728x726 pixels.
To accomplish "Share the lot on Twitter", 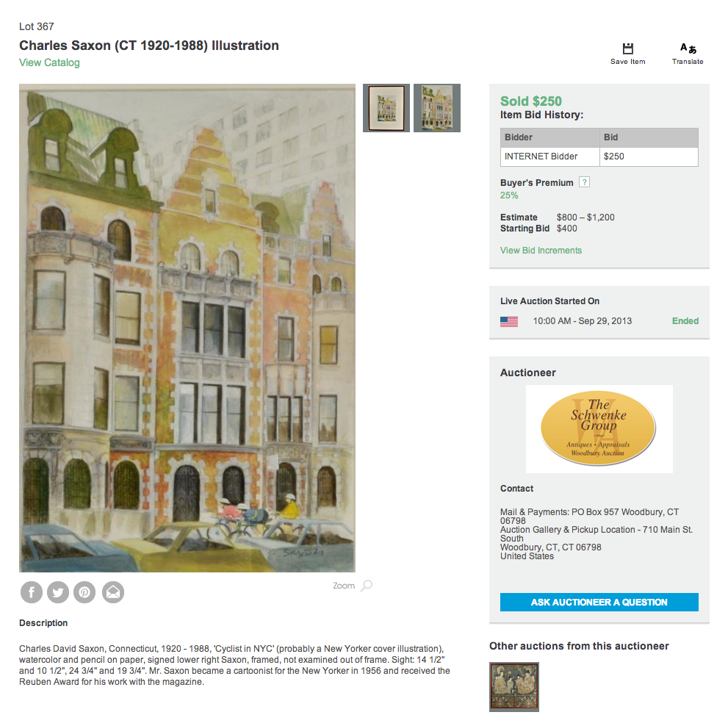I will click(58, 592).
